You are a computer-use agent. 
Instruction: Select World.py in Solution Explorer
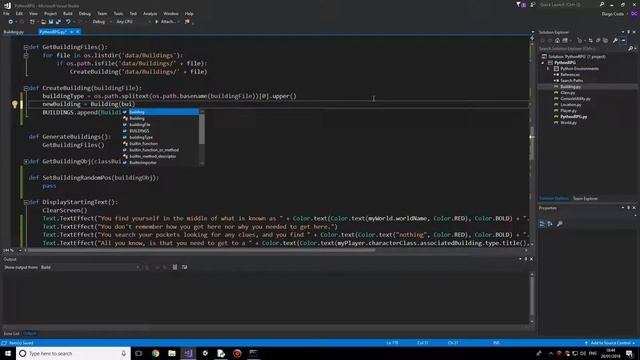click(x=568, y=122)
